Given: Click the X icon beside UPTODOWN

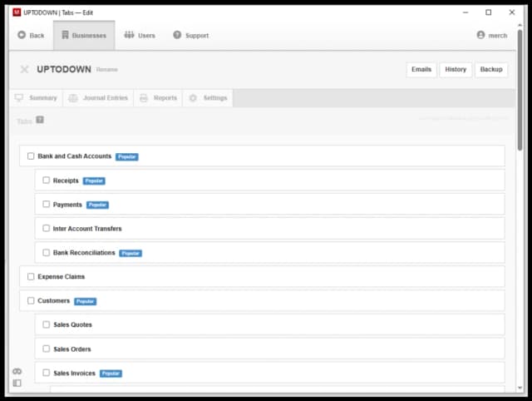Looking at the screenshot, I should 24,70.
